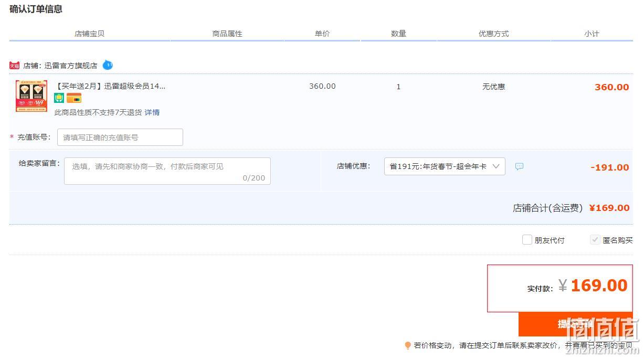Focus the 充值账号 input field
Image resolution: width=644 pixels, height=359 pixels.
coord(120,137)
